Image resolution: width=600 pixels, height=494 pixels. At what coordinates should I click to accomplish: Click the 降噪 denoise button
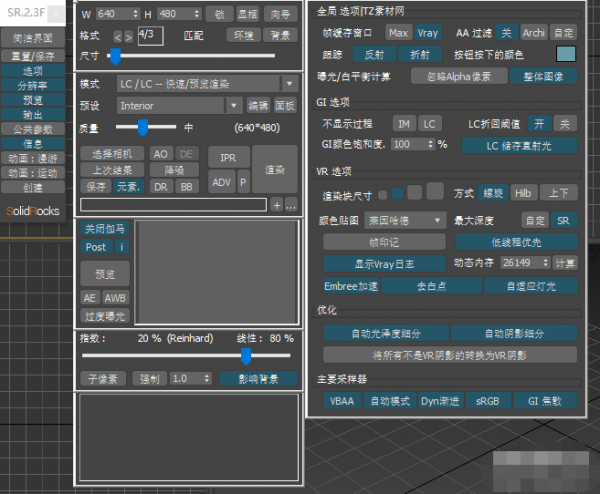click(174, 170)
